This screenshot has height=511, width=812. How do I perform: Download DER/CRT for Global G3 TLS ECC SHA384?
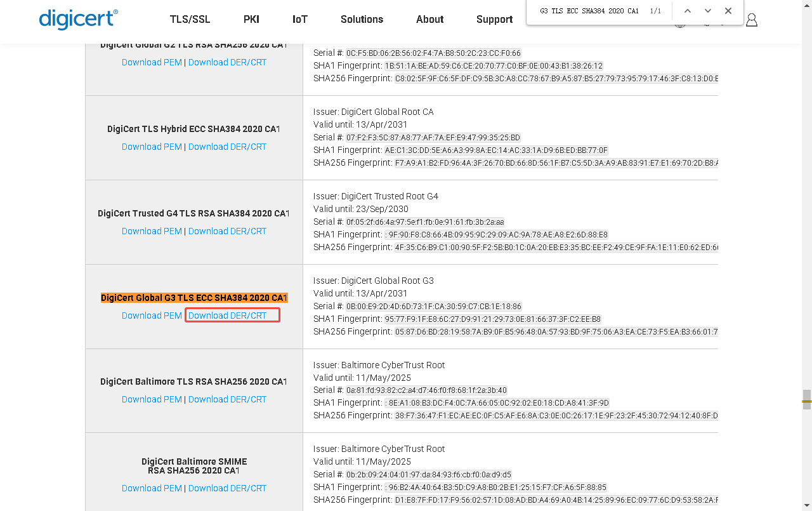227,315
